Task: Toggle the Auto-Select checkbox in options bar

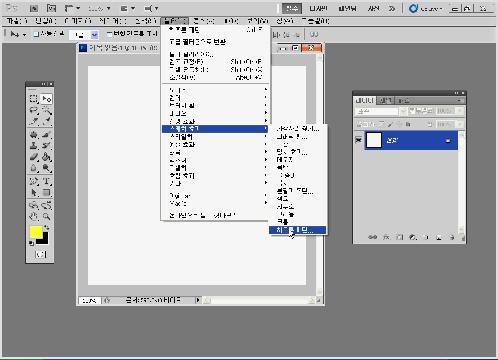Action: pyautogui.click(x=36, y=34)
